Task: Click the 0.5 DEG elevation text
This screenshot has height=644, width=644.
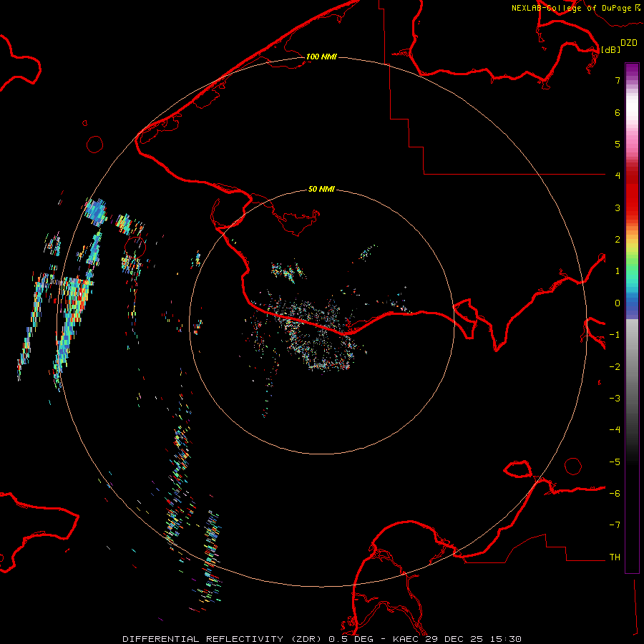Action: point(352,639)
